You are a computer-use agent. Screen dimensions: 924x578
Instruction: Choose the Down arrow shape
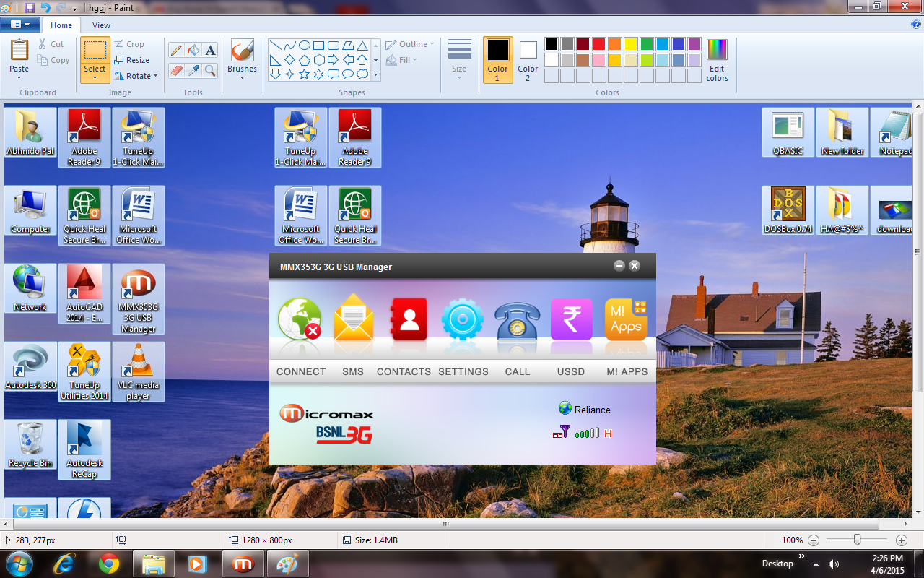276,74
